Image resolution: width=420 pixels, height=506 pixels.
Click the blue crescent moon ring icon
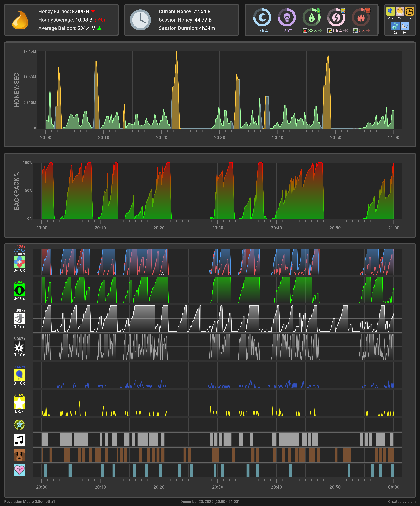click(x=262, y=17)
